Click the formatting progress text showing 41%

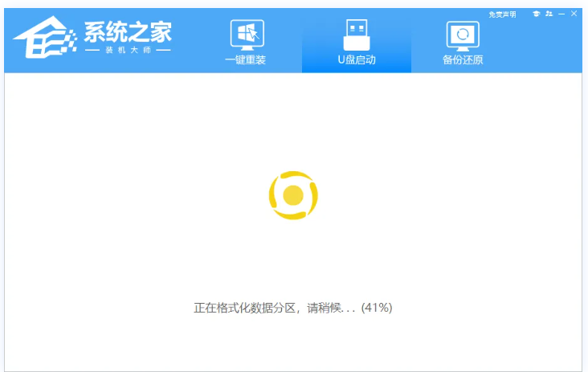(293, 308)
